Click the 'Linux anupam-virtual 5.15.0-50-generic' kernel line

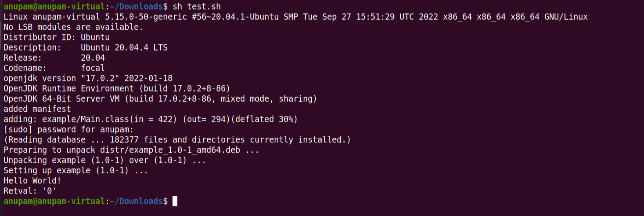pyautogui.click(x=295, y=17)
